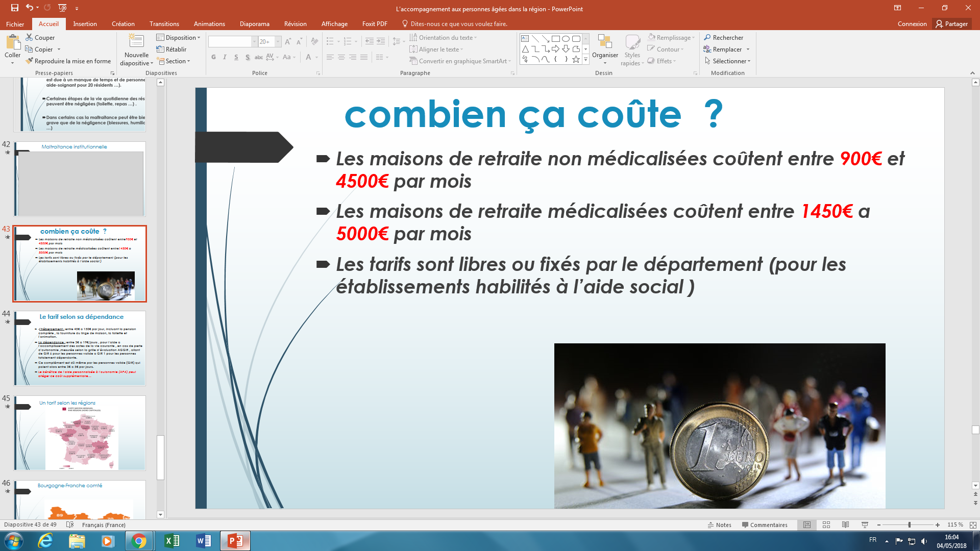980x551 pixels.
Task: Open the Remplissage shape fill dropdown
Action: click(x=671, y=38)
